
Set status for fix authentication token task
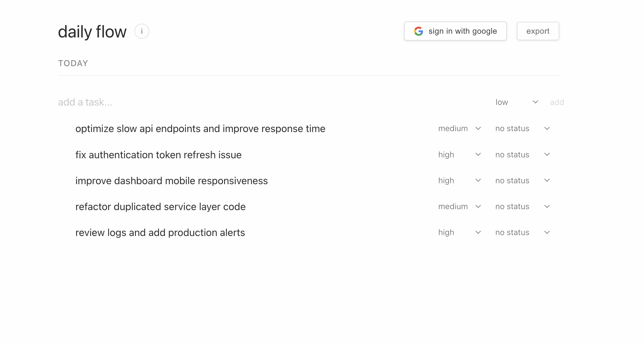pyautogui.click(x=522, y=155)
